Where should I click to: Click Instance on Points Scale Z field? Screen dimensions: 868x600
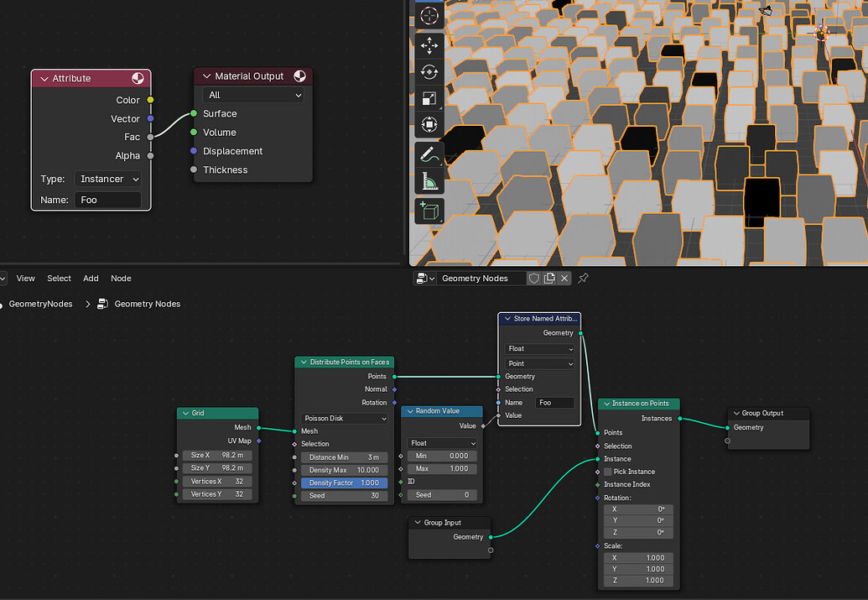click(x=638, y=581)
